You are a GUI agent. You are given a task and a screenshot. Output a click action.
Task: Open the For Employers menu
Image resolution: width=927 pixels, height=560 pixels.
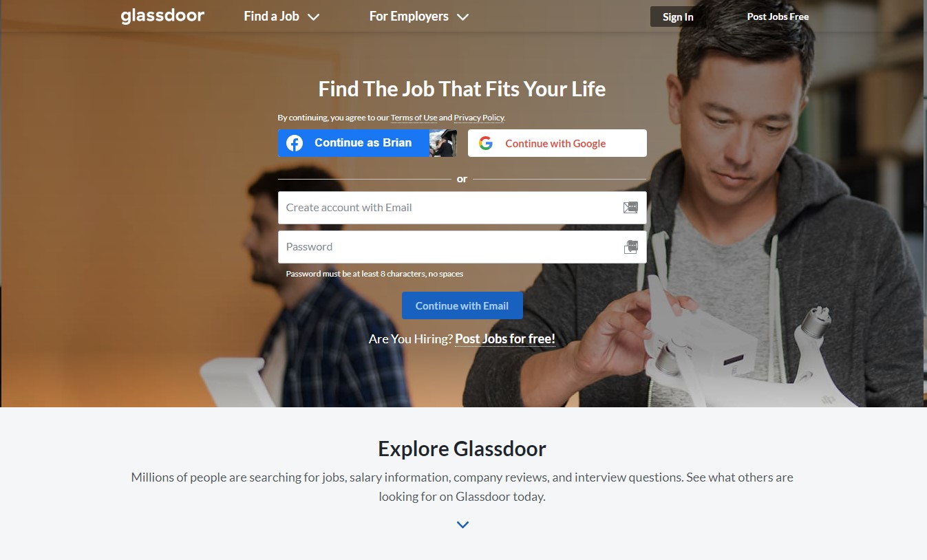click(418, 16)
